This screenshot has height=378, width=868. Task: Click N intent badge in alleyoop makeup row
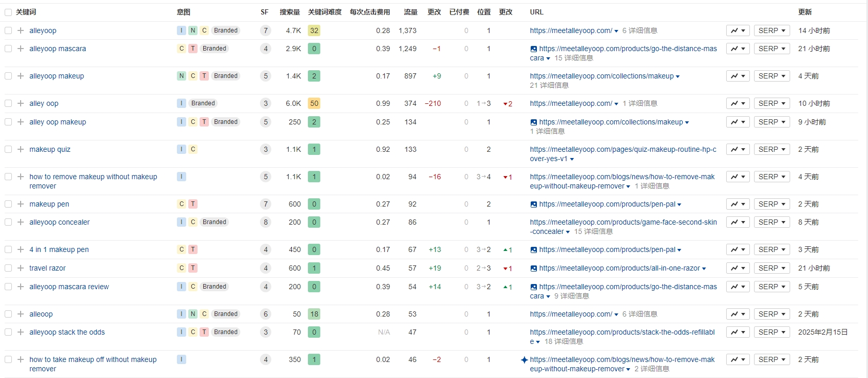click(x=182, y=76)
